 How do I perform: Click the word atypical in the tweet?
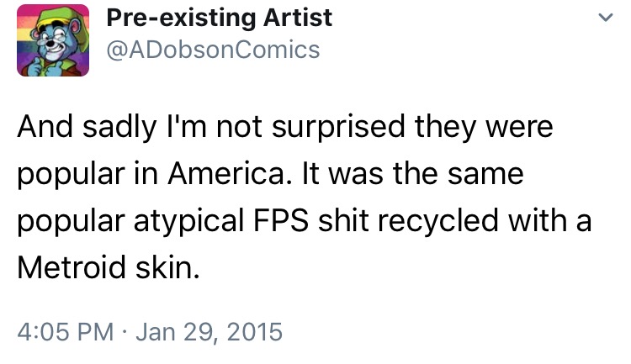click(x=188, y=222)
